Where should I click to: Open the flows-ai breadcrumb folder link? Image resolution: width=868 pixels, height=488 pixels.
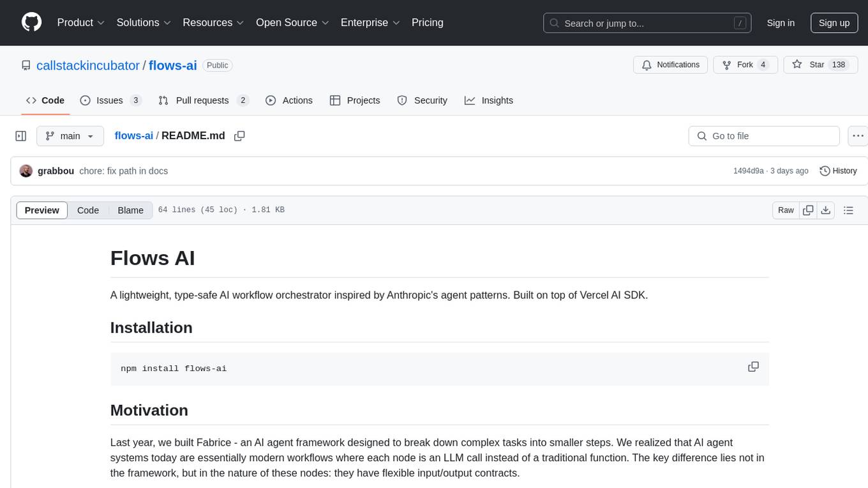click(134, 136)
